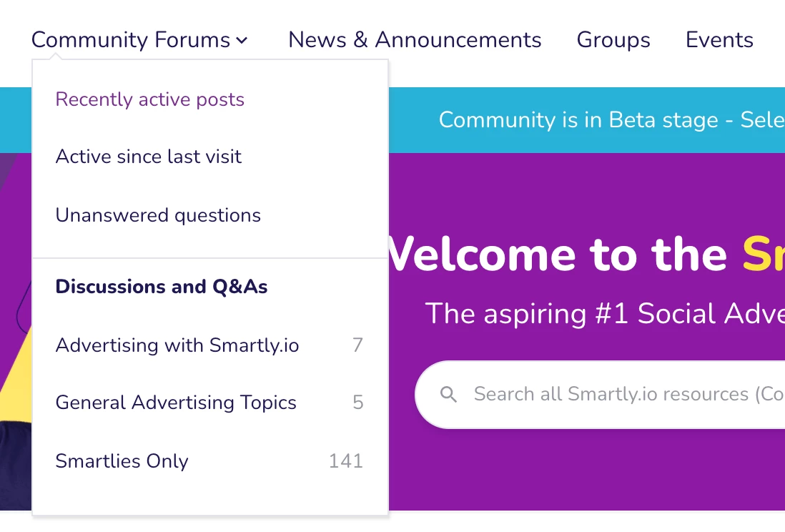Choose Active since last visit
The width and height of the screenshot is (785, 532).
[149, 157]
